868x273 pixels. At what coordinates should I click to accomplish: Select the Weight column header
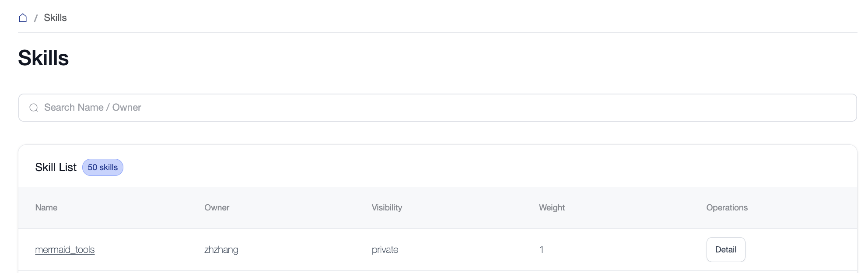[x=552, y=208]
